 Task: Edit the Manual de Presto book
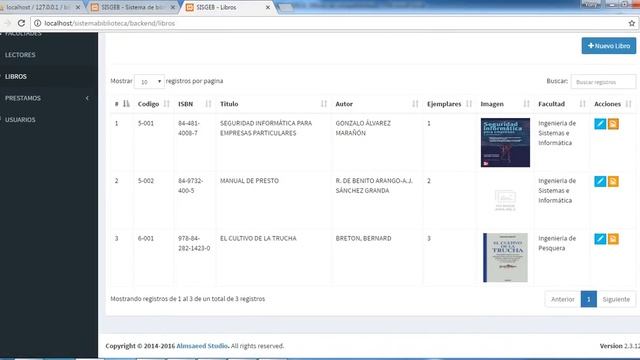tap(600, 181)
